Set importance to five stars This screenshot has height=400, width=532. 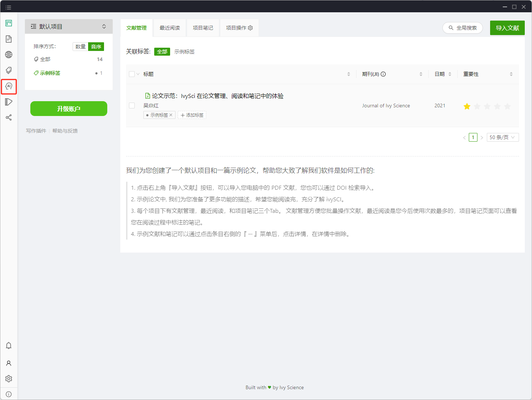[x=507, y=106]
